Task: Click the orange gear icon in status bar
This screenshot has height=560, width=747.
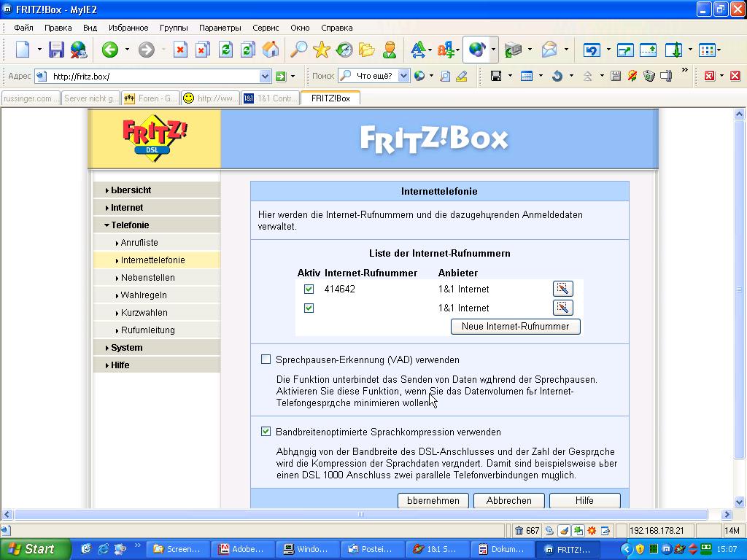Action: tap(592, 531)
